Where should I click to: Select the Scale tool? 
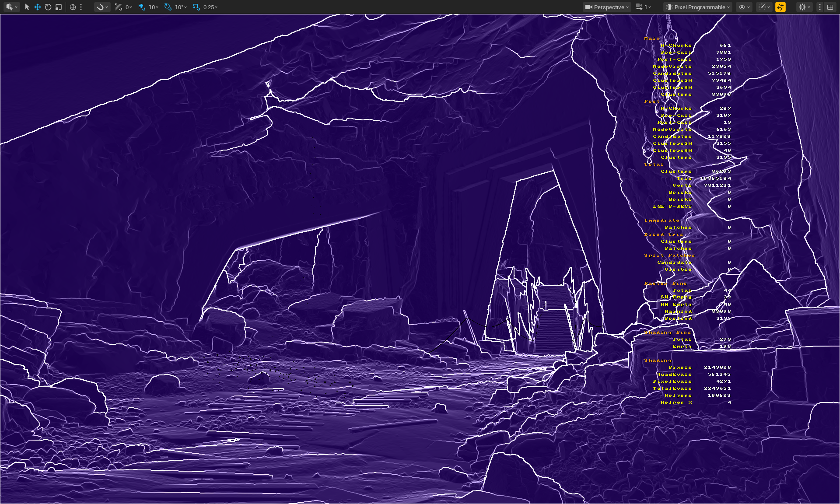pos(58,7)
